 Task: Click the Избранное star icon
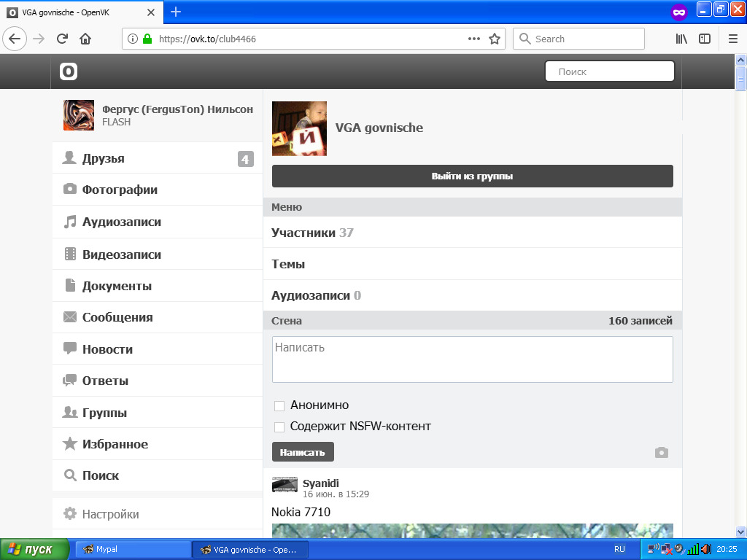pos(70,444)
